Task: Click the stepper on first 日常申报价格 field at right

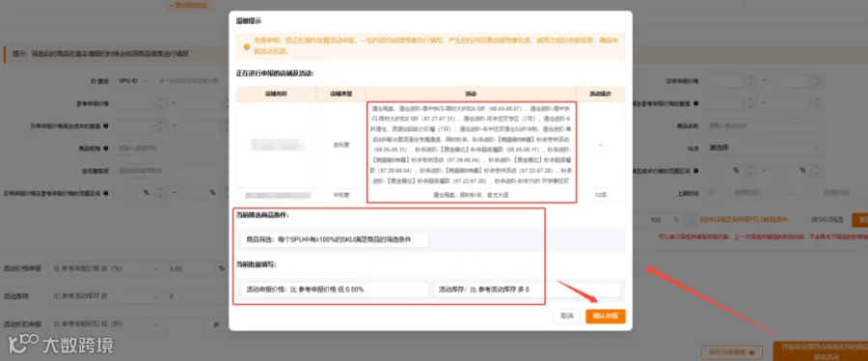Action: (x=749, y=81)
